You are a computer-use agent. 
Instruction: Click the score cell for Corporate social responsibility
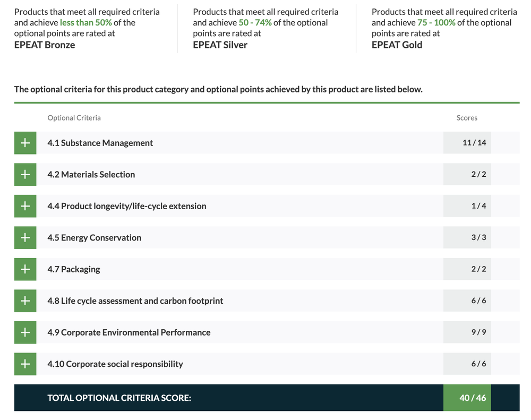pos(467,363)
